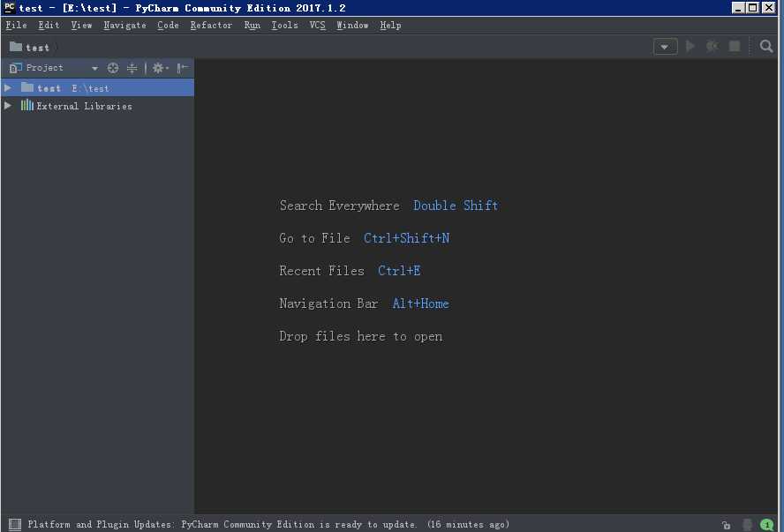
Task: Open the VCS menu
Action: click(317, 25)
